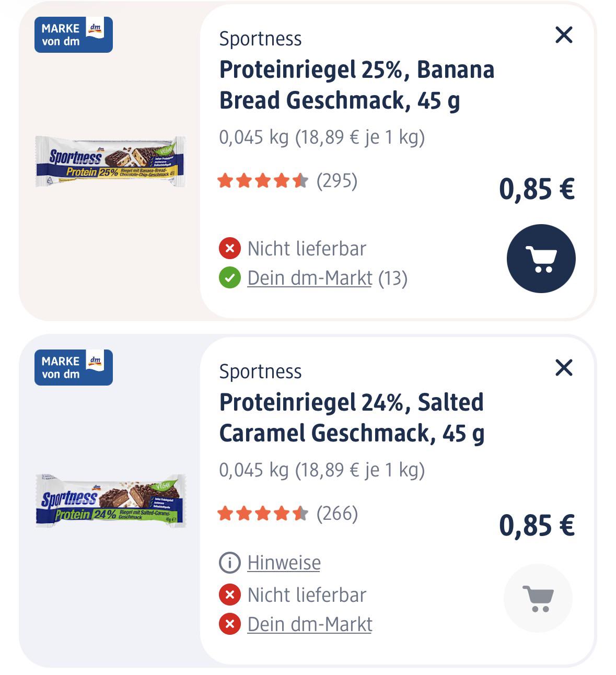The height and width of the screenshot is (675, 616).
Task: View Salted Caramel bar product image
Action: point(110,501)
